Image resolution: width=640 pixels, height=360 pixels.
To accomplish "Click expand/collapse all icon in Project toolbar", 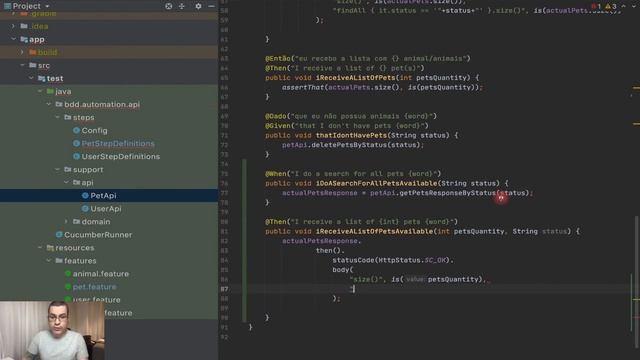I will coord(182,6).
